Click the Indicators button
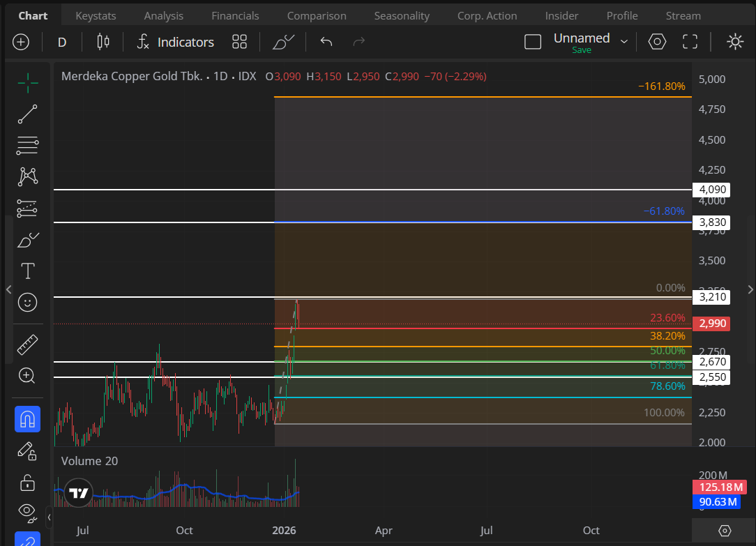This screenshot has width=756, height=546. point(175,42)
